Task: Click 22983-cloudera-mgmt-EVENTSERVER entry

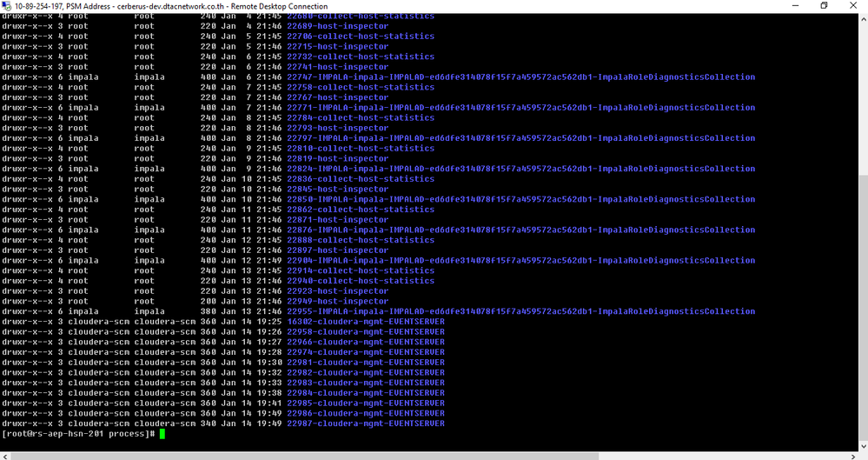Action: 365,383
